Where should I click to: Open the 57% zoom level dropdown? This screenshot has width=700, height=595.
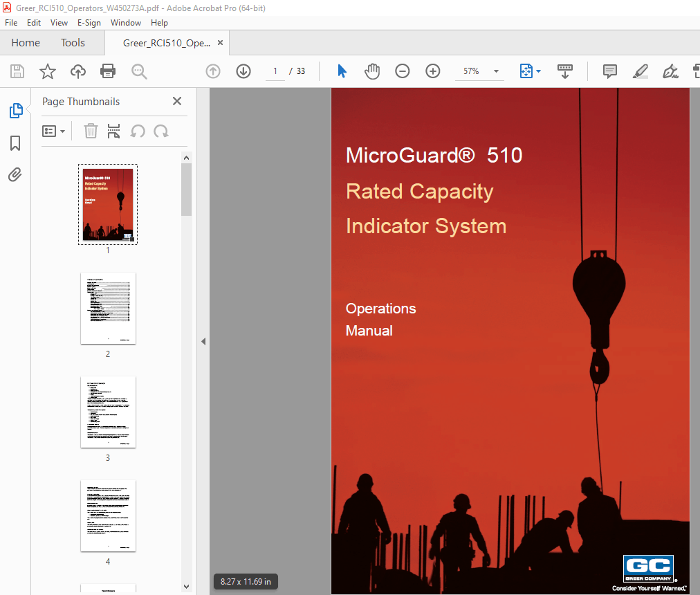[x=480, y=71]
